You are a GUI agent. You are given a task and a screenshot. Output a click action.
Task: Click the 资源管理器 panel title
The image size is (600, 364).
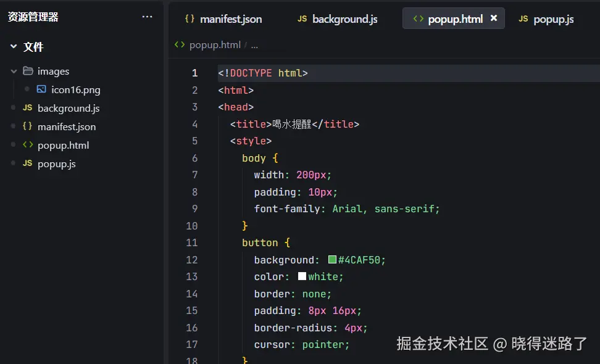[x=33, y=17]
